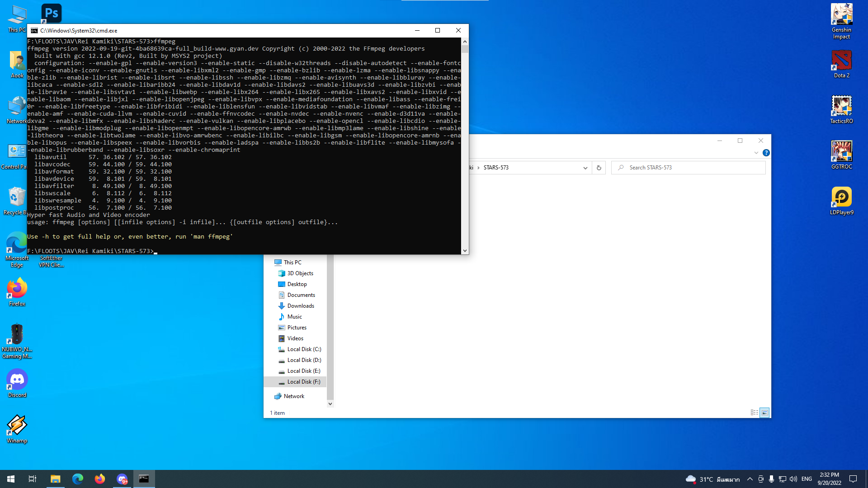Open the clock and date flyout
This screenshot has height=488, width=868.
click(x=829, y=479)
